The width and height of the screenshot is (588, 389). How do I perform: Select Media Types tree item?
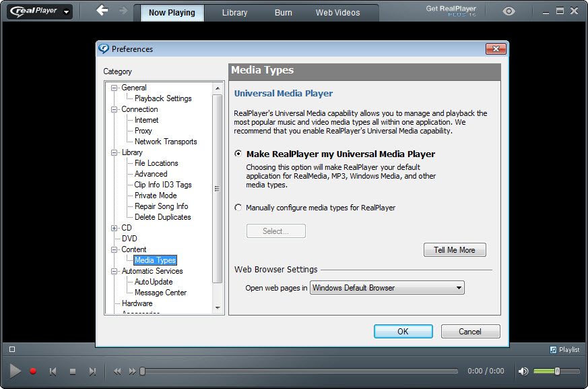pos(155,260)
